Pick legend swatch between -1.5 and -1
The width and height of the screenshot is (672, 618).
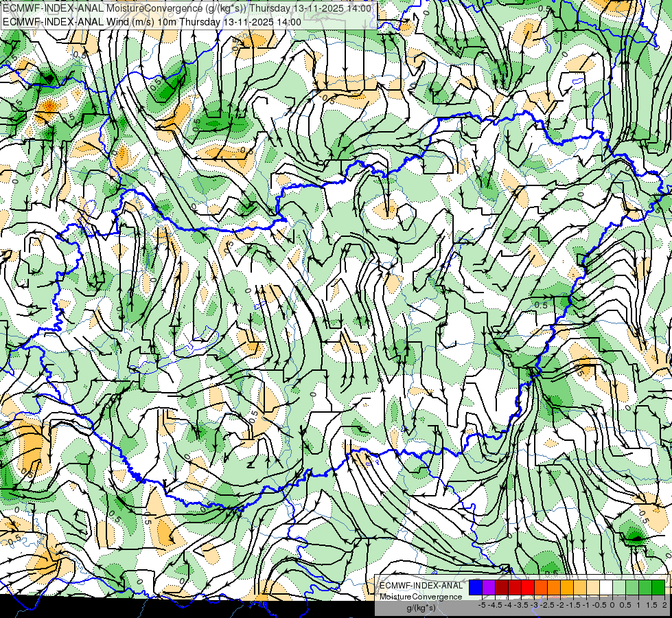point(580,588)
